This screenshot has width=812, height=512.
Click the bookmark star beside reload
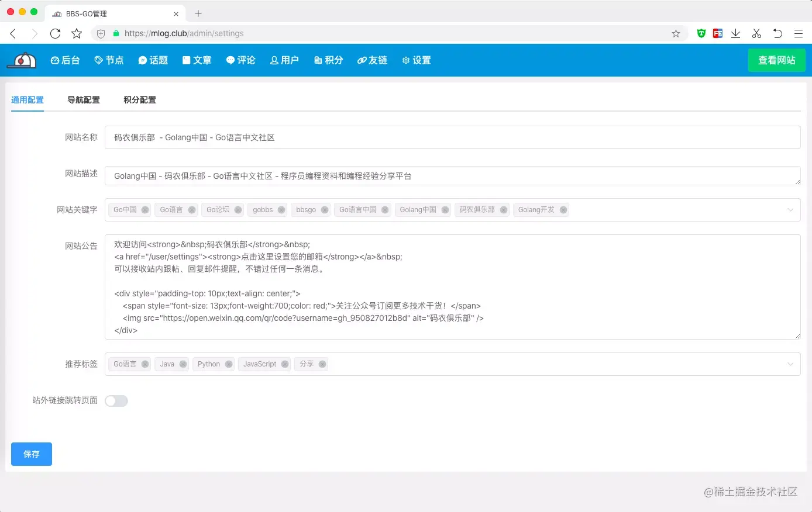click(x=77, y=34)
